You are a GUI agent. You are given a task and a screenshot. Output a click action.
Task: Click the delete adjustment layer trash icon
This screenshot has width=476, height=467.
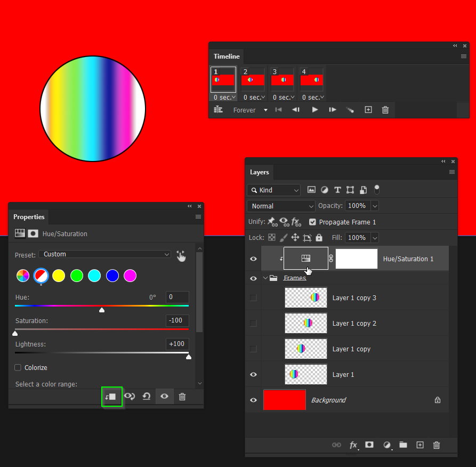click(182, 397)
